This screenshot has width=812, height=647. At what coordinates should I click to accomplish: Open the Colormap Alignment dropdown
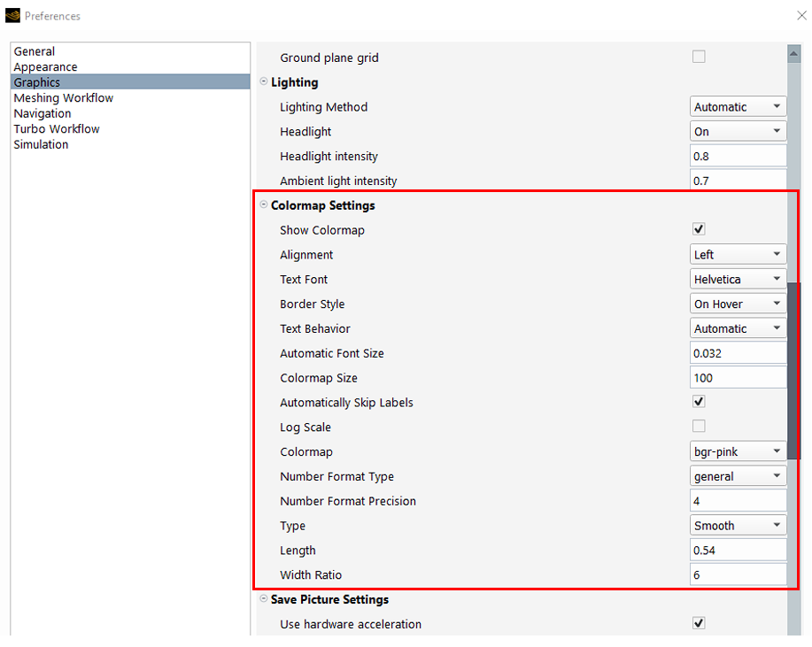tap(738, 255)
